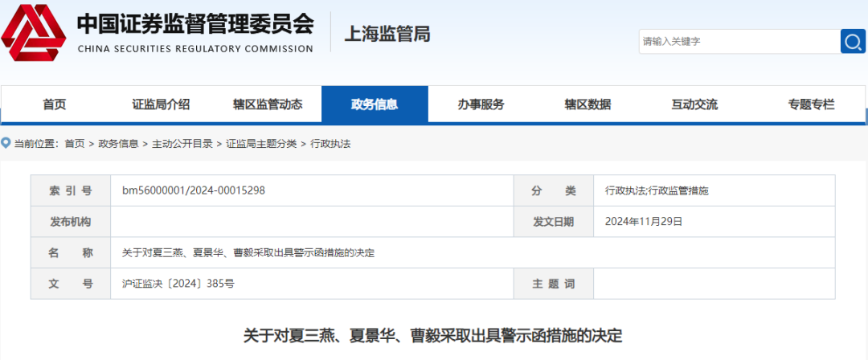Open the 互动交流 navigation tab
868x360 pixels.
click(x=694, y=104)
